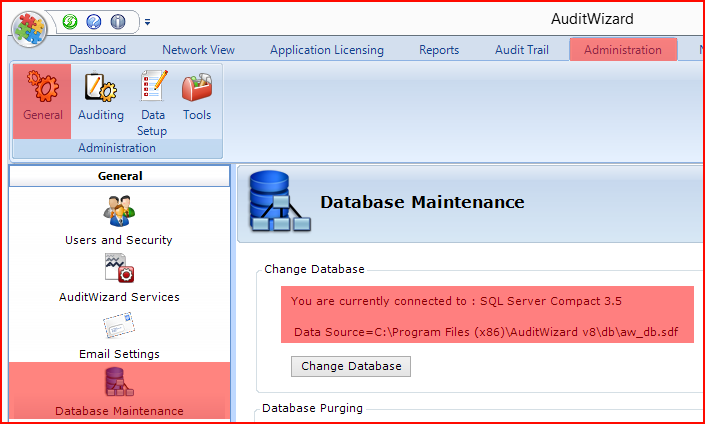Click the Administration ribbon group label

coord(117,148)
